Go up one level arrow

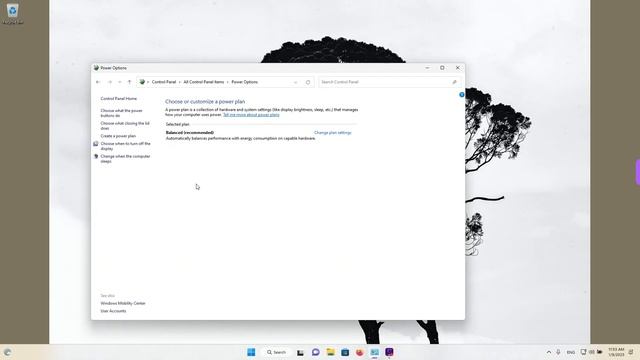[129, 82]
